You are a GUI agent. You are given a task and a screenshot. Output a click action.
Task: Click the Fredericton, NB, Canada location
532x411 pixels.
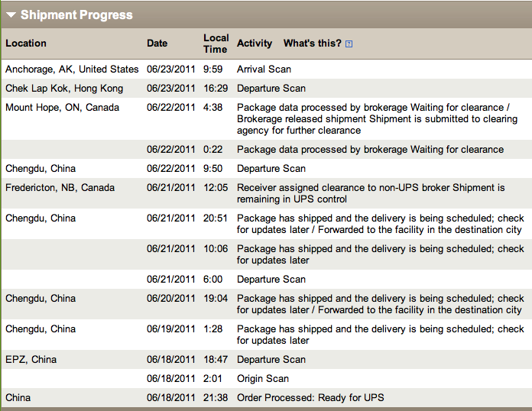(60, 188)
